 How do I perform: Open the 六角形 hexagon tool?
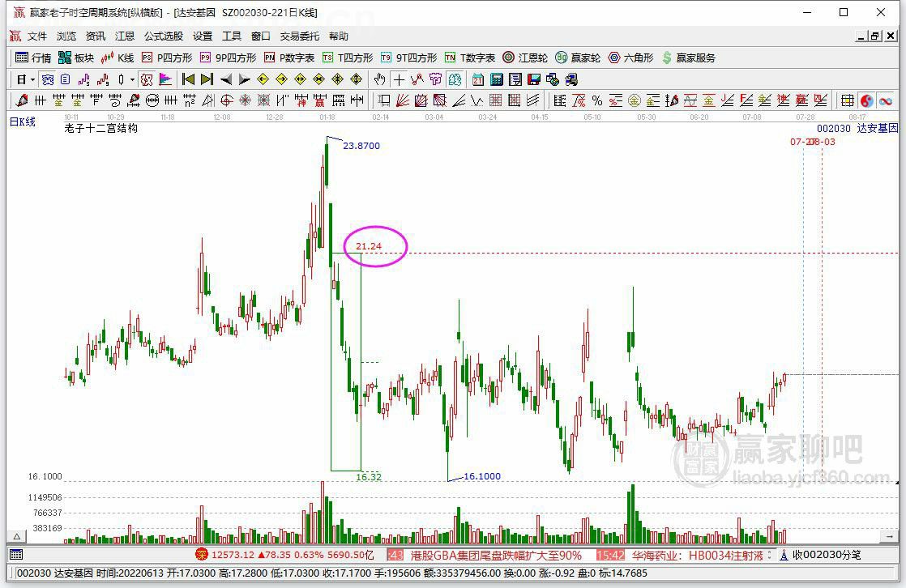pos(631,58)
